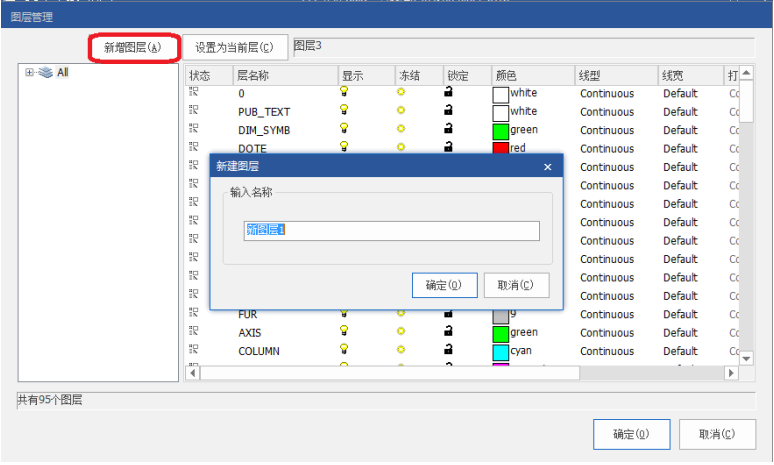The width and height of the screenshot is (774, 465).
Task: Open green color swatch for AXIS
Action: tap(501, 334)
